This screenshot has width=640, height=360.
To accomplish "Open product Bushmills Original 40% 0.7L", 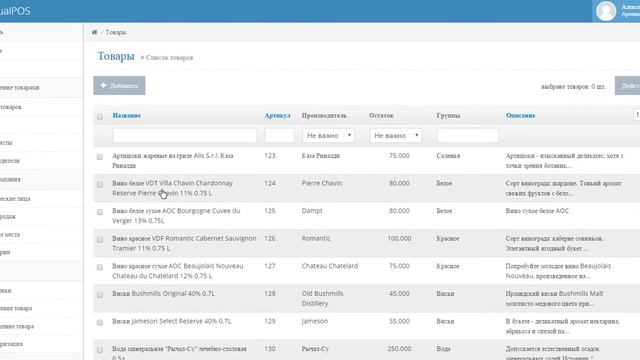I will (163, 293).
